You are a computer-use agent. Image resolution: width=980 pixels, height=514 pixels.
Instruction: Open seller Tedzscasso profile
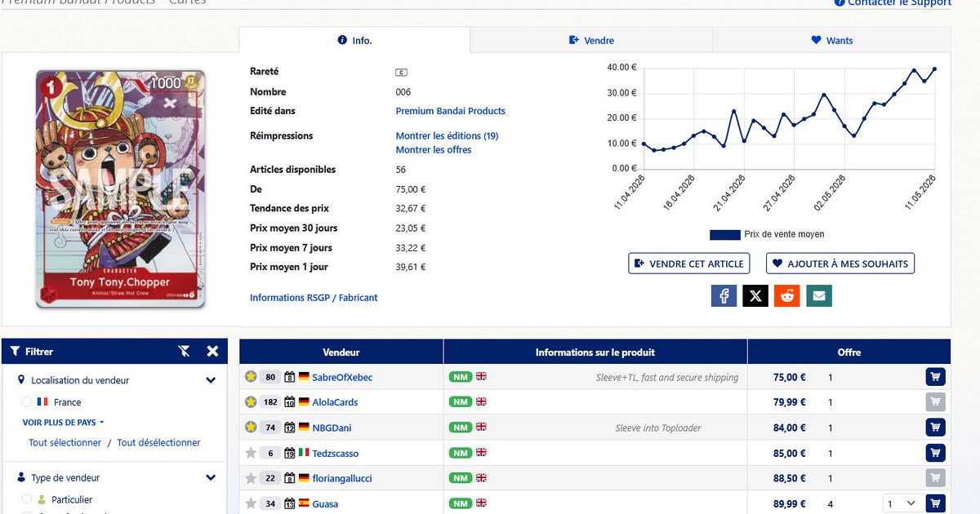coord(335,453)
